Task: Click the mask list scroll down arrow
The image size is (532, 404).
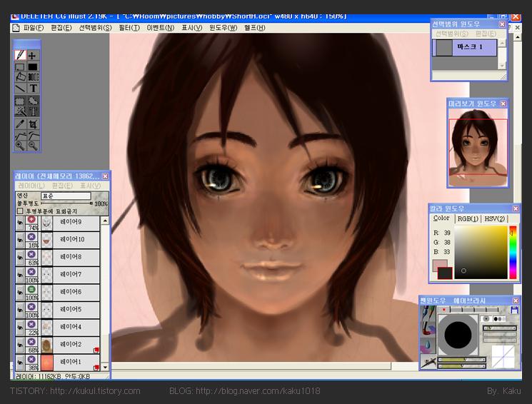Action: tap(502, 66)
